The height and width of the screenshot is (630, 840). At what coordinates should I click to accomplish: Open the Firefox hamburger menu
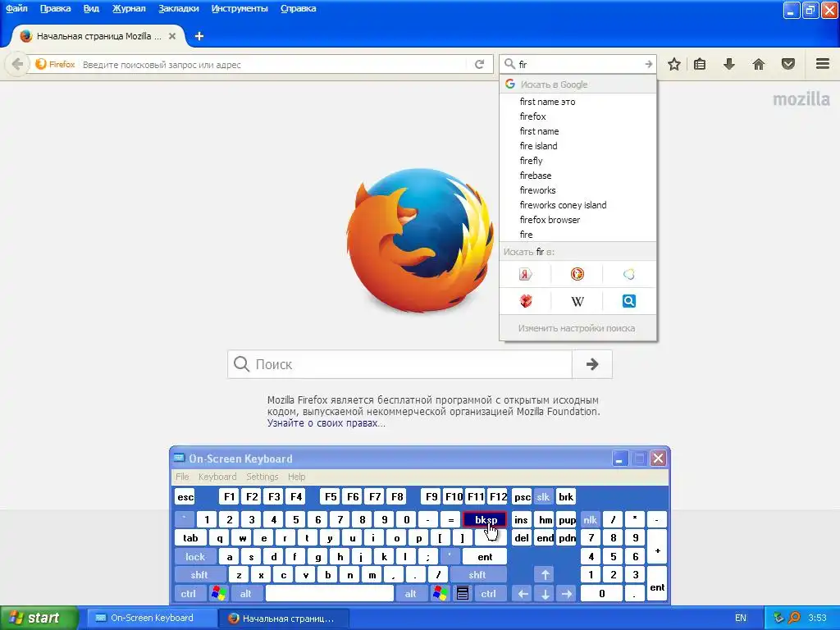coord(823,64)
